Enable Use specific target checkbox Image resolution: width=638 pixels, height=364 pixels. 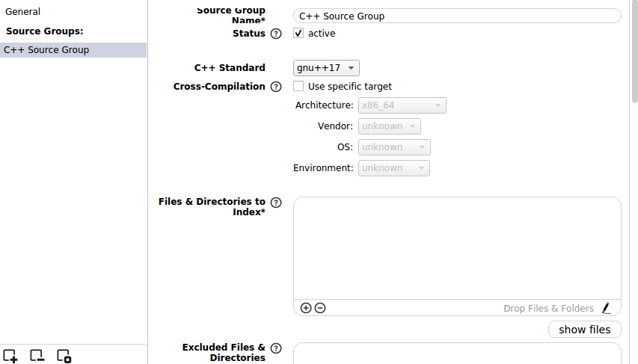tap(298, 87)
